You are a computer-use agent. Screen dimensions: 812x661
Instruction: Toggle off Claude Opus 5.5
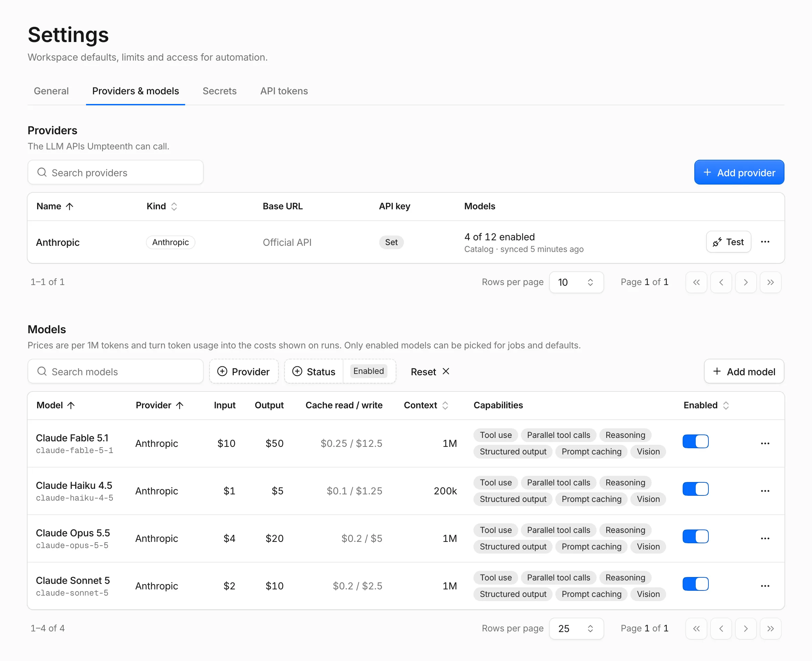696,536
